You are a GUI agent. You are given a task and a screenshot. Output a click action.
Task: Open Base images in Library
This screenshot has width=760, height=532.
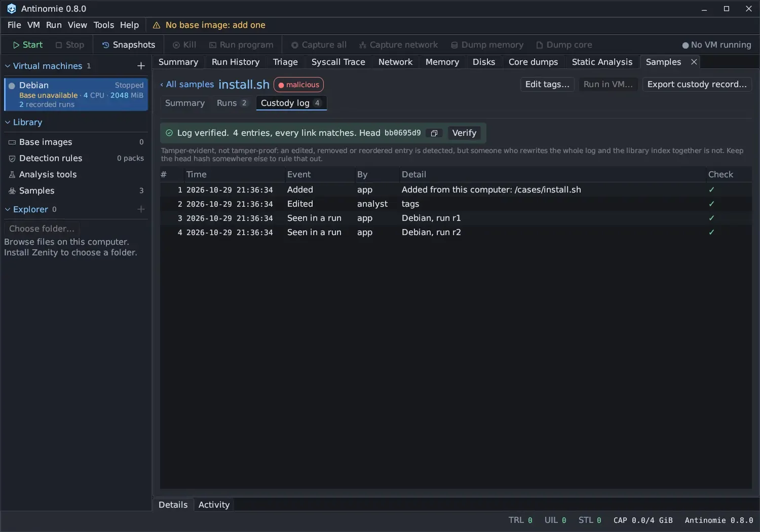pyautogui.click(x=76, y=142)
